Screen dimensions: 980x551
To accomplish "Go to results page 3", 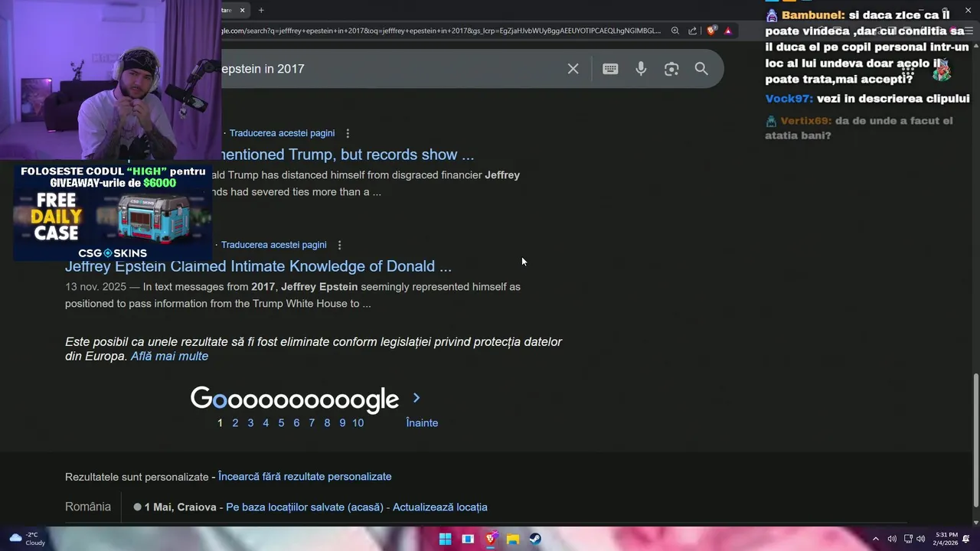I will [x=250, y=423].
